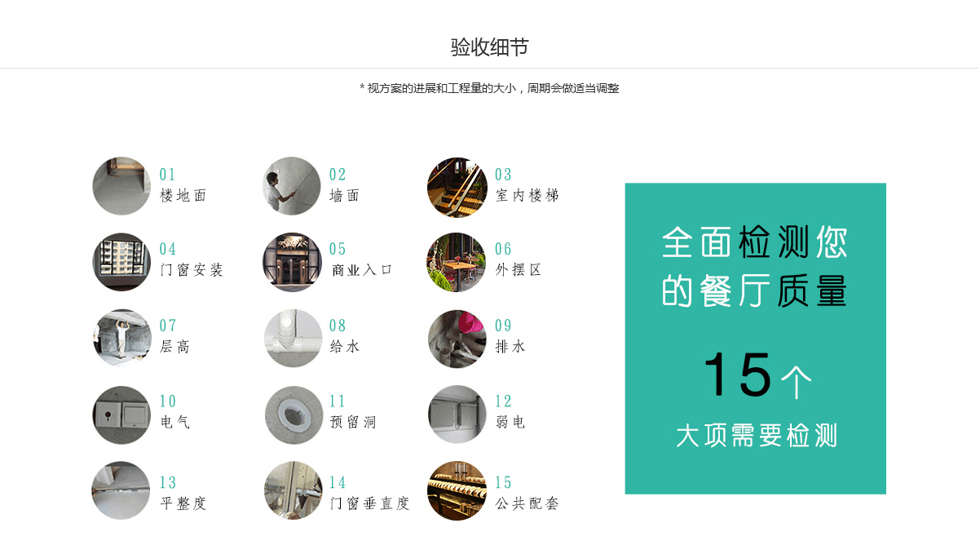Open the 弱电 low-voltage box image
The width and height of the screenshot is (980, 550).
[x=457, y=415]
